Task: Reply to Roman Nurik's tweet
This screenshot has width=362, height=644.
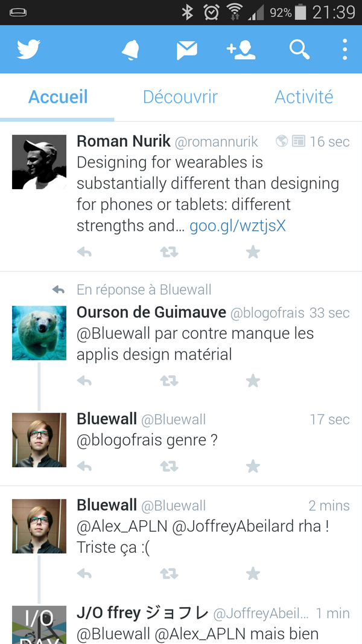Action: [x=84, y=252]
